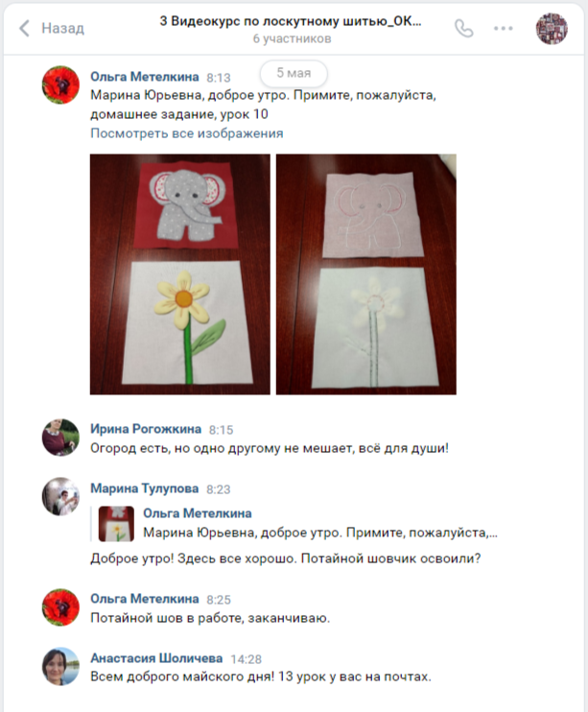Screen dimensions: 588x712
Task: Open the elephant and flower applique photo
Action: pyautogui.click(x=179, y=274)
